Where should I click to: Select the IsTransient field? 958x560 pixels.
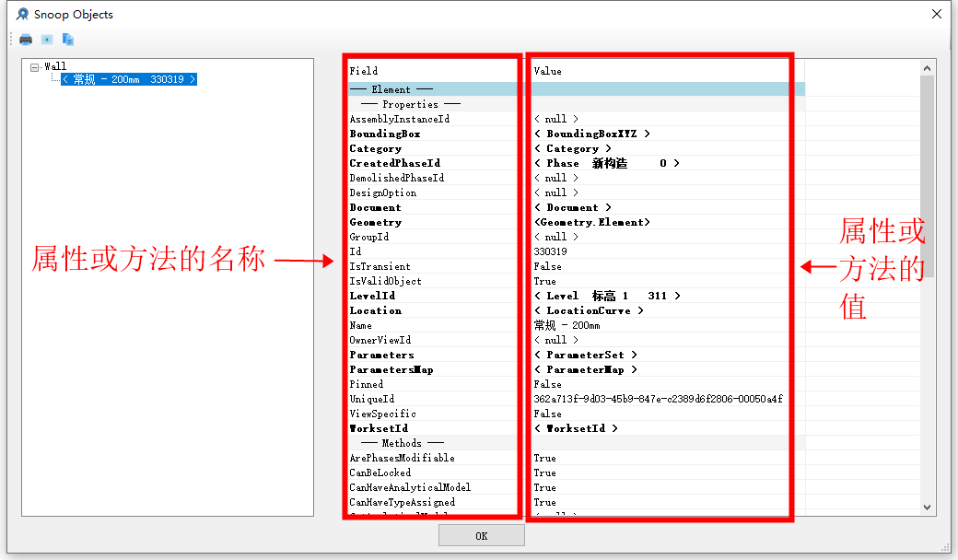(380, 266)
